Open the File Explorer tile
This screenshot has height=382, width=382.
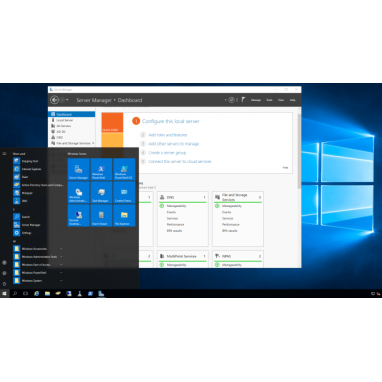(x=124, y=215)
